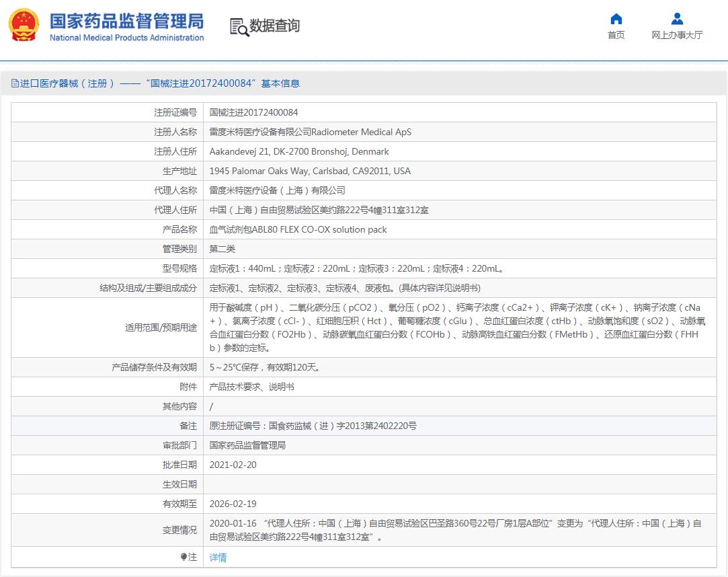
Task: Click the 批准日期 row label
Action: pos(179,465)
